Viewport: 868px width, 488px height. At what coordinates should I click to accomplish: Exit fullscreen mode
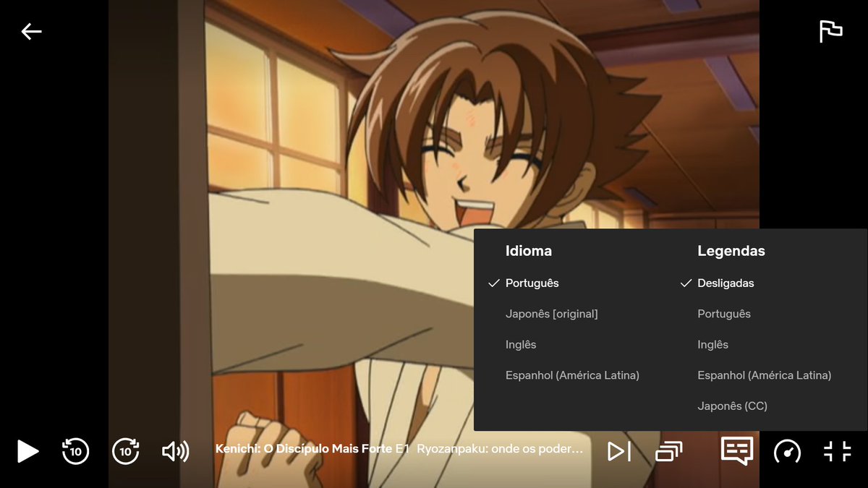pyautogui.click(x=837, y=451)
